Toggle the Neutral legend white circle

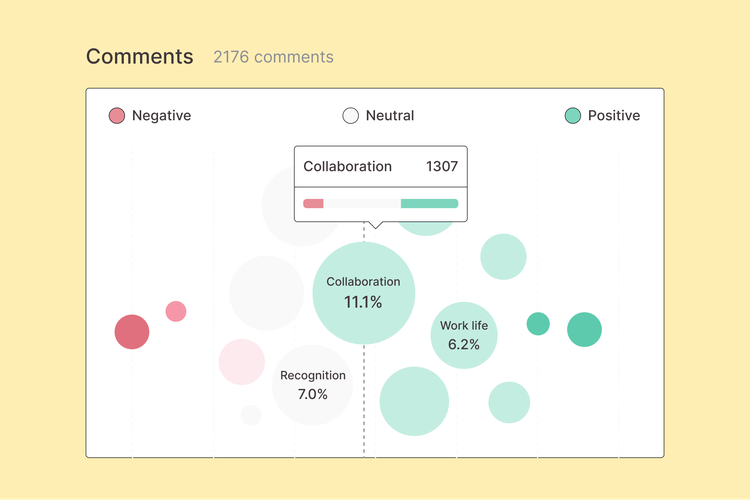point(351,116)
